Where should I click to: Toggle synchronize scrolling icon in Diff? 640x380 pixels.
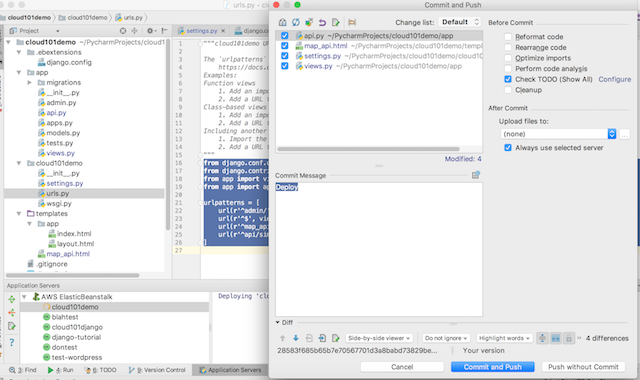tap(556, 338)
